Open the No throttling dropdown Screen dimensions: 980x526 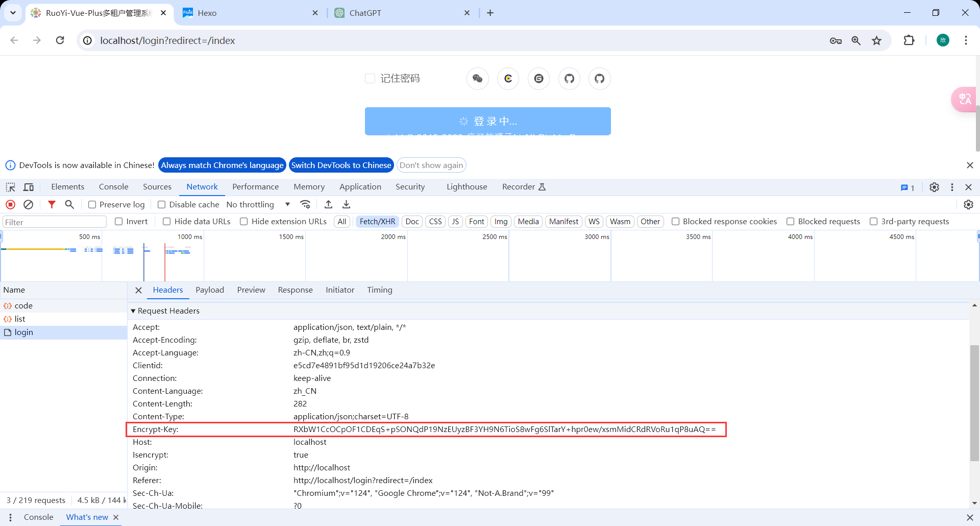pos(258,204)
